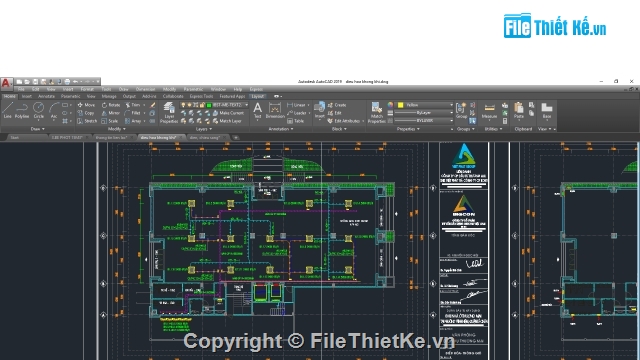Select the Circle tool

[38, 110]
